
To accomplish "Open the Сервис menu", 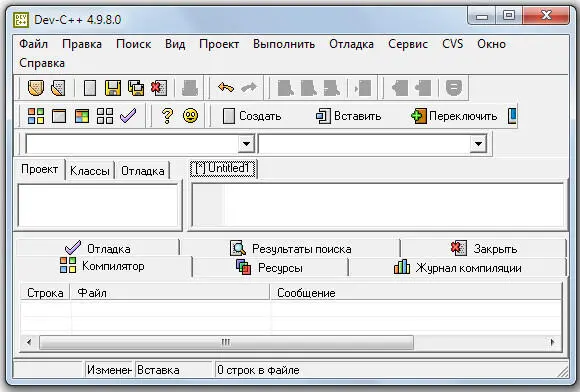I will point(408,44).
